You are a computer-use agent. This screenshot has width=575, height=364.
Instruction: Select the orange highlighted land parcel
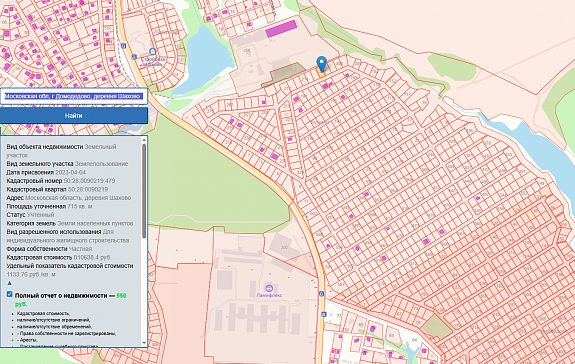pos(321,74)
